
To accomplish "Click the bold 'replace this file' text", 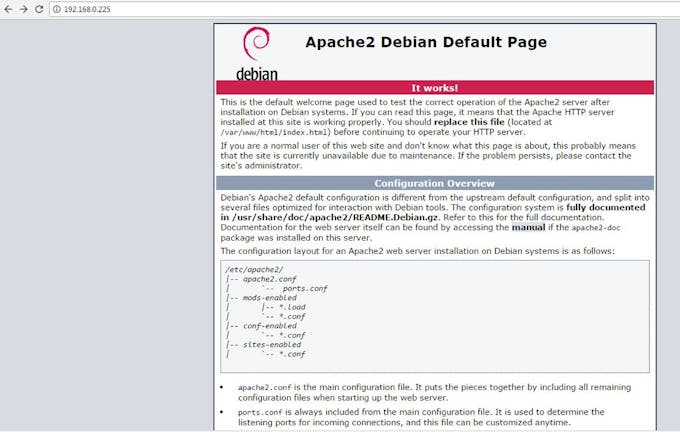I will coord(469,122).
